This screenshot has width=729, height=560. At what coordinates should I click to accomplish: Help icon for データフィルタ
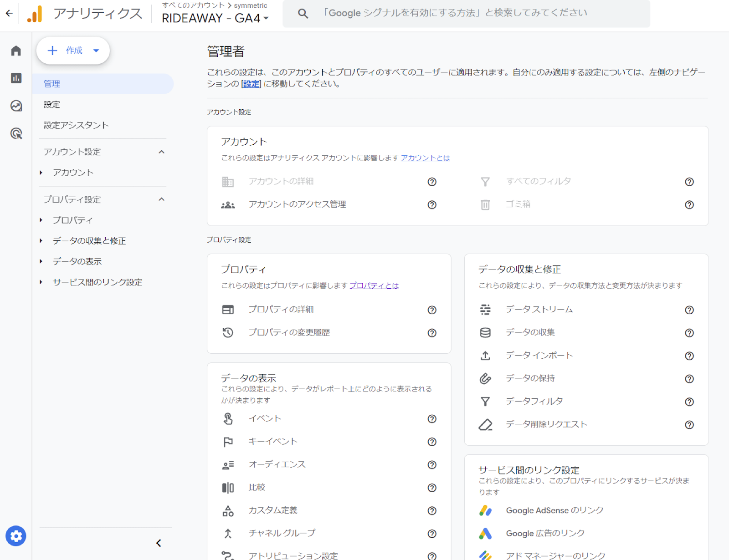[x=689, y=402]
